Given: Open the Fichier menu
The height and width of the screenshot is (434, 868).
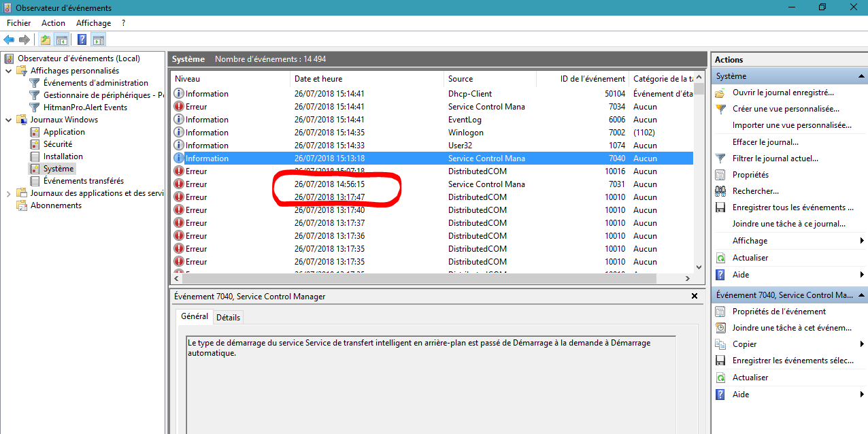Looking at the screenshot, I should coord(19,23).
